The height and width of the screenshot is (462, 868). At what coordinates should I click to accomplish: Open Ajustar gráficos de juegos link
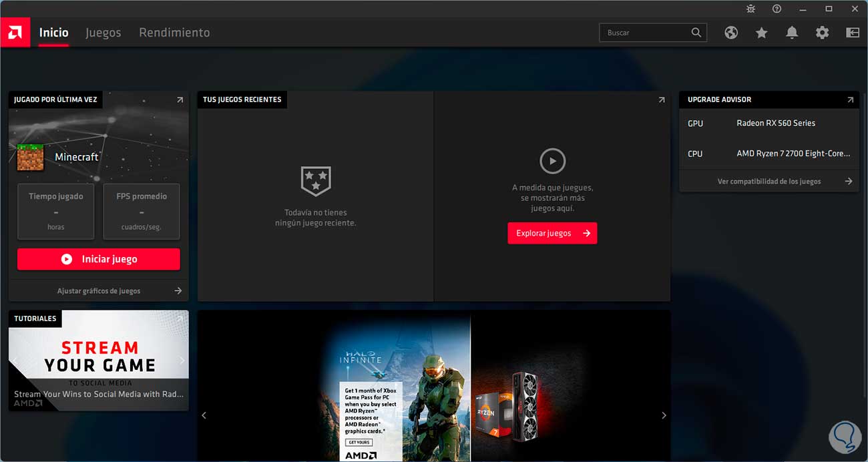click(x=99, y=290)
